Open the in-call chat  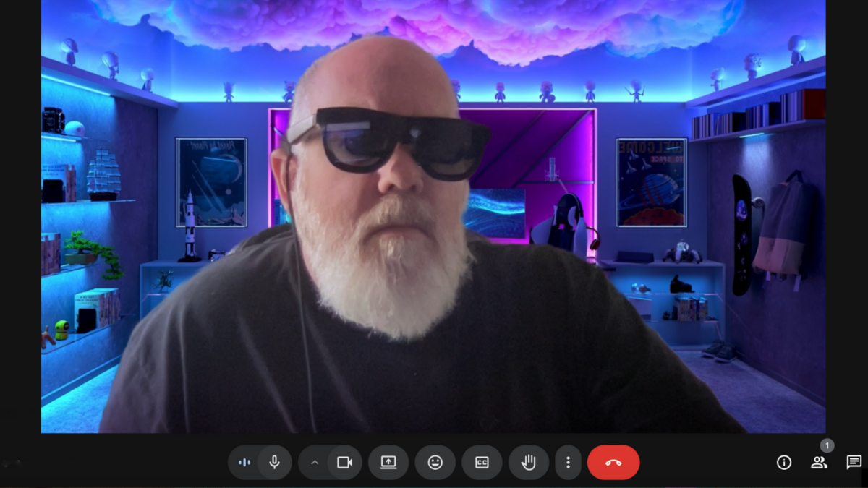pyautogui.click(x=854, y=463)
